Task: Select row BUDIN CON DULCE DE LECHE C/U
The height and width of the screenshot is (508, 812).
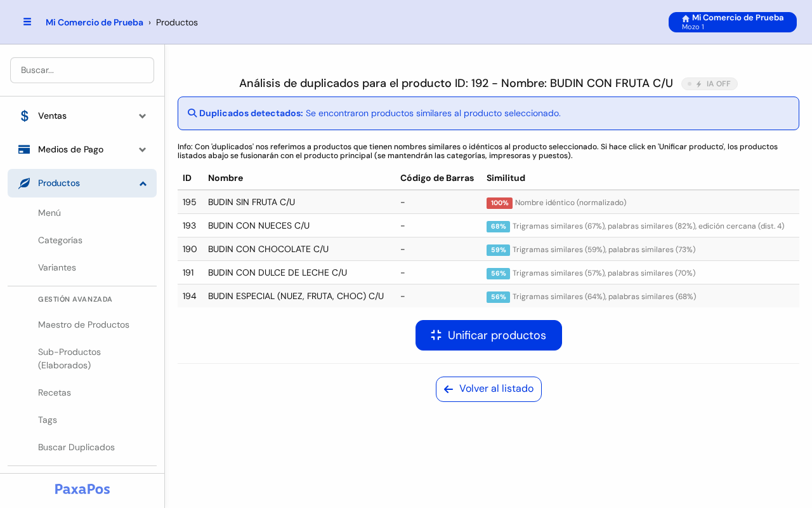Action: click(x=488, y=273)
